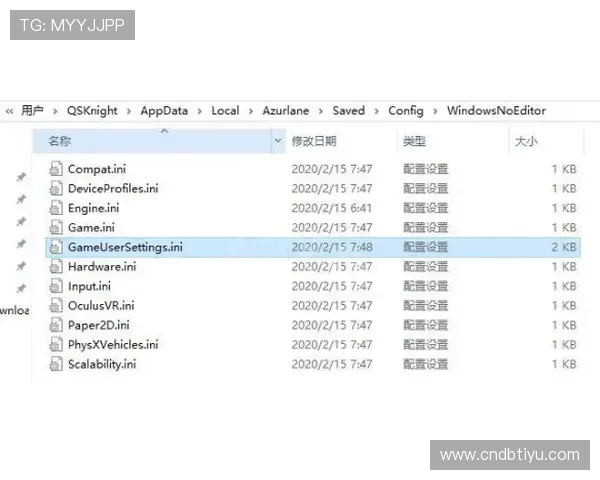Click the Engine.ini file icon
Screen dimensions: 600x480
pos(57,208)
